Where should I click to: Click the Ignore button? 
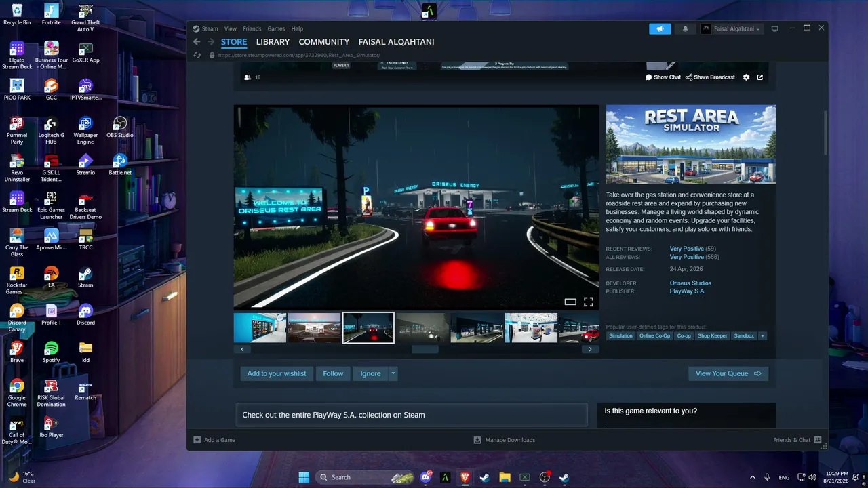click(x=370, y=373)
